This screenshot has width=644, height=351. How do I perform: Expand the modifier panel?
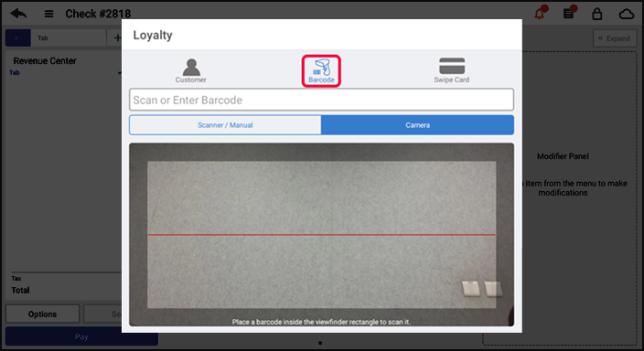(x=615, y=38)
